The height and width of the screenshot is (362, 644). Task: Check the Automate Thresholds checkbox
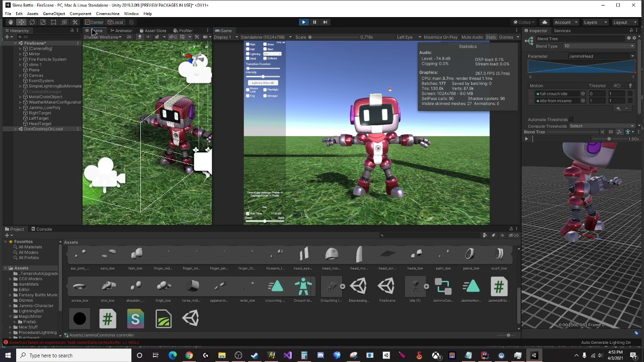[x=571, y=120]
